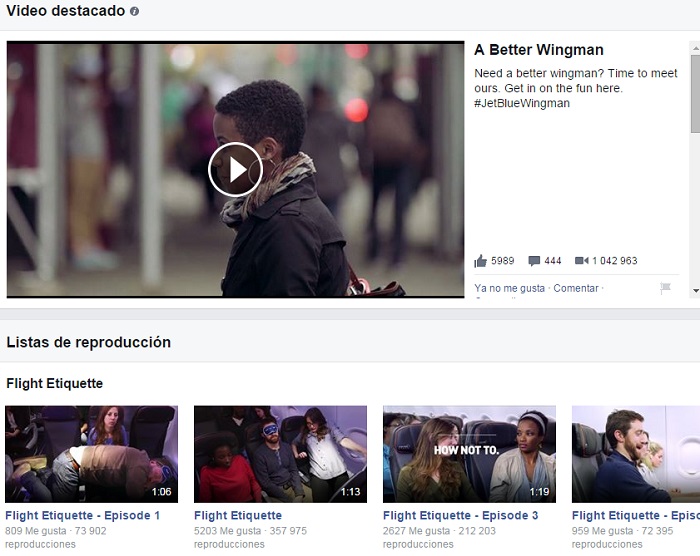This screenshot has height=556, width=700.
Task: Open the Flight Etiquette playlist heading
Action: click(54, 383)
